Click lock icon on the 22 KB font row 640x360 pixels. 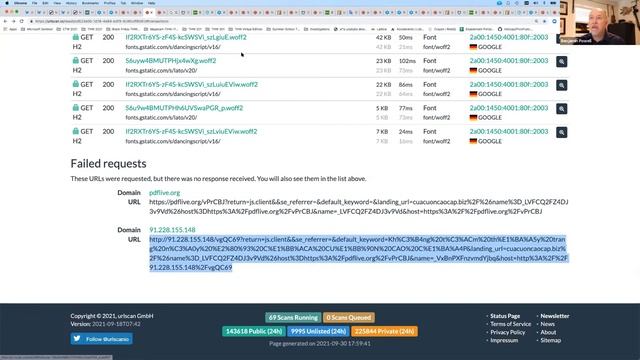coord(76,84)
